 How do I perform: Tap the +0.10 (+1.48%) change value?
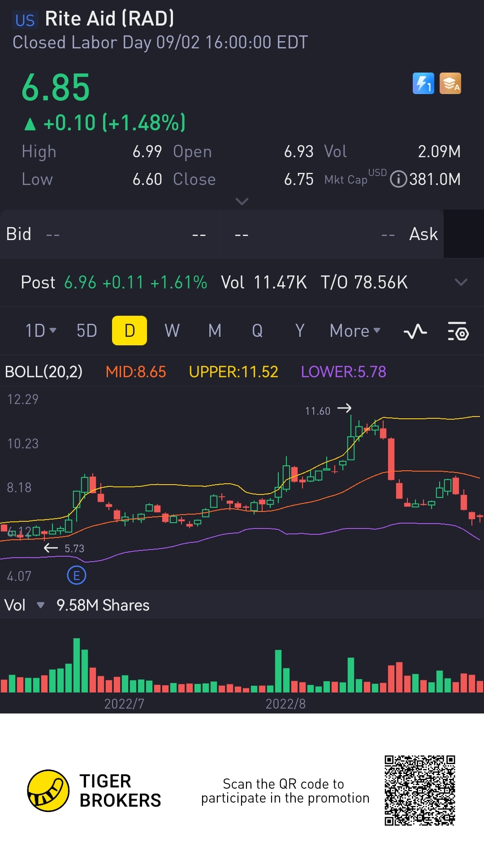tap(114, 123)
